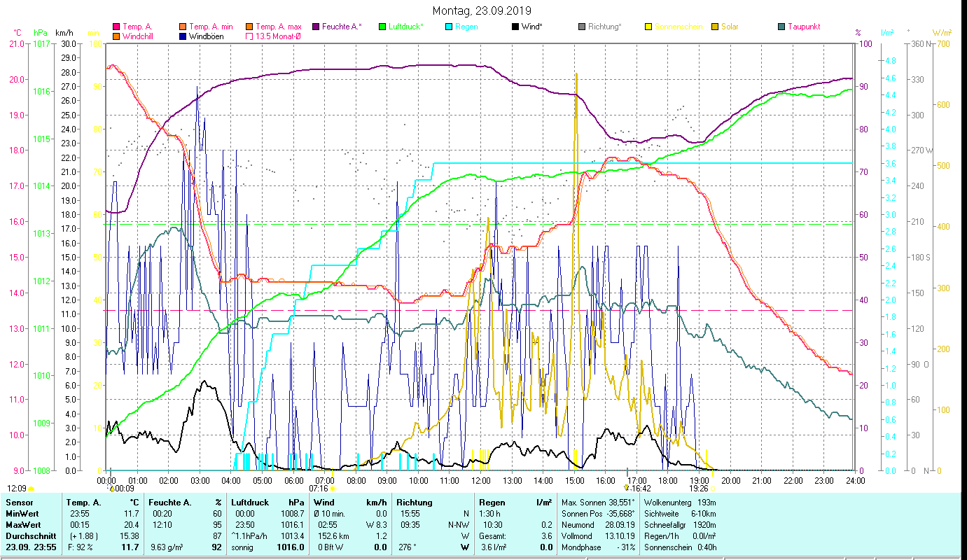The width and height of the screenshot is (967, 560).
Task: Click the '16:42' time marker label
Action: coord(642,489)
